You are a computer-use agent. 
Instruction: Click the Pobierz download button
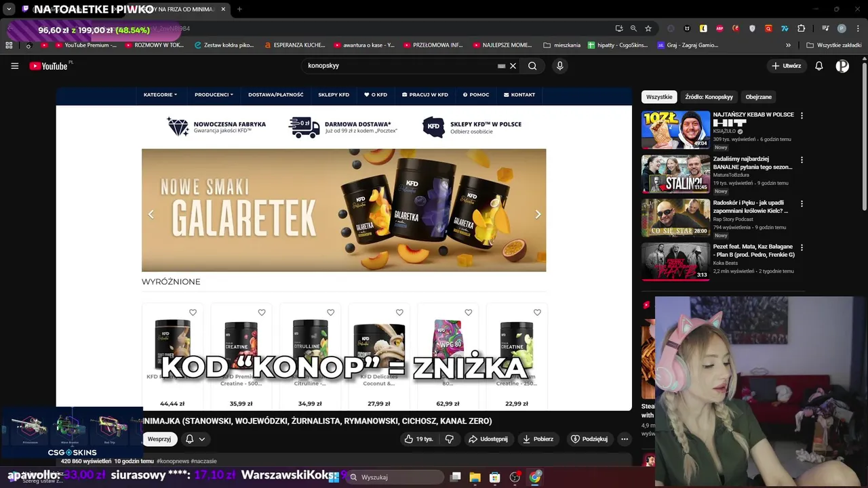tap(538, 439)
